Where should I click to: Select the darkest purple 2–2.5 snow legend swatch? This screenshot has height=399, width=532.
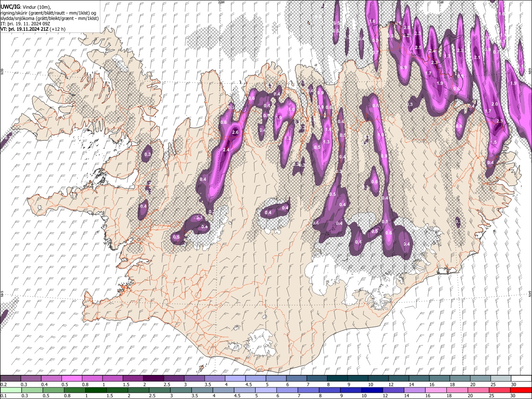(x=154, y=378)
